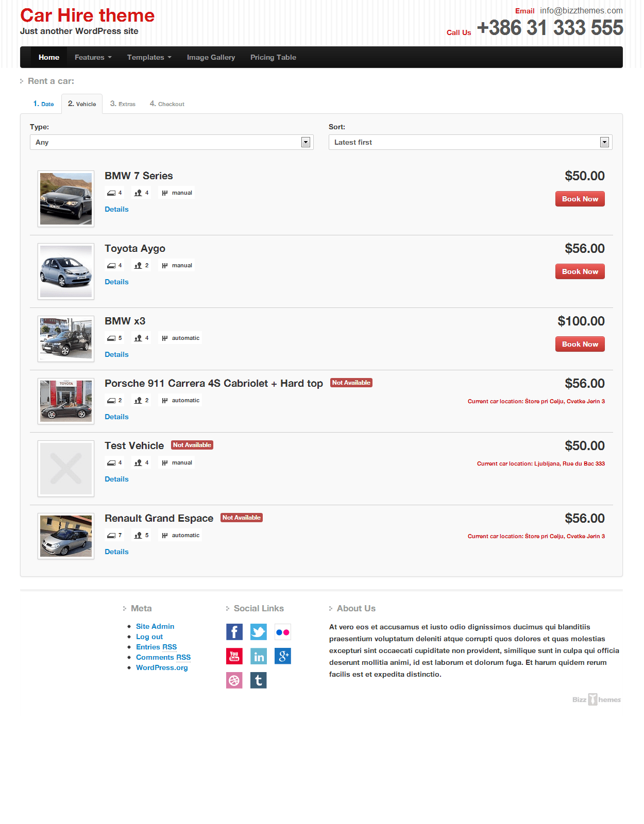Open the Flickr social link icon
This screenshot has height=824, width=644.
pyautogui.click(x=283, y=632)
